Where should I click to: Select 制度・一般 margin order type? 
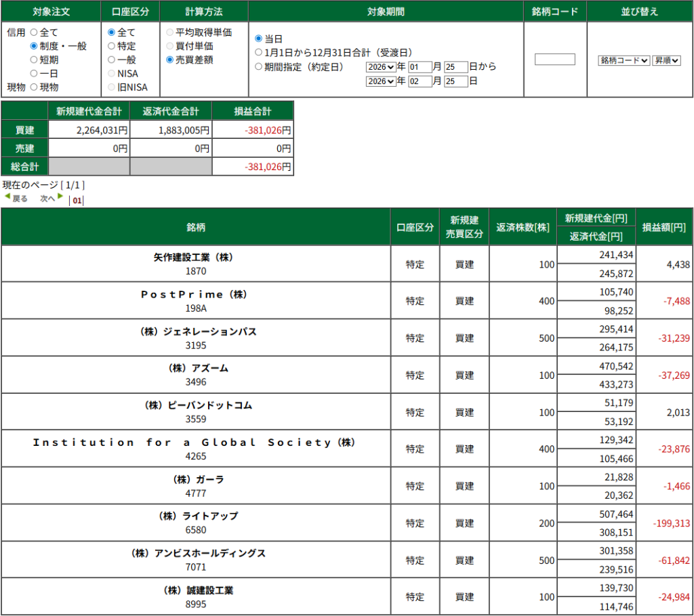[34, 46]
